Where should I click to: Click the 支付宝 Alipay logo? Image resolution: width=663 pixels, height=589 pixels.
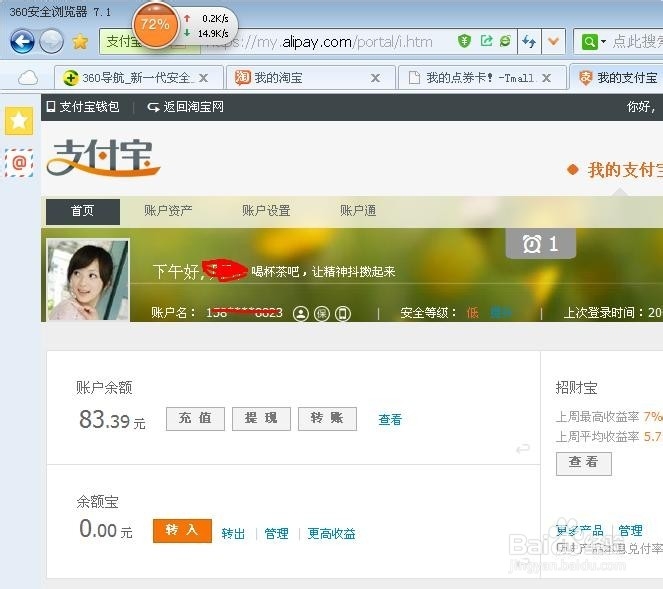click(103, 157)
